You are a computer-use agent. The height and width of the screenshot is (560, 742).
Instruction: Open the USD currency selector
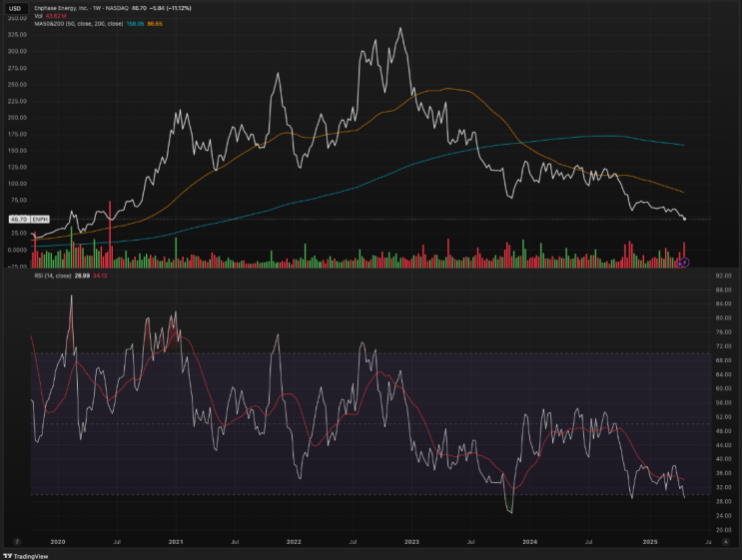[16, 9]
